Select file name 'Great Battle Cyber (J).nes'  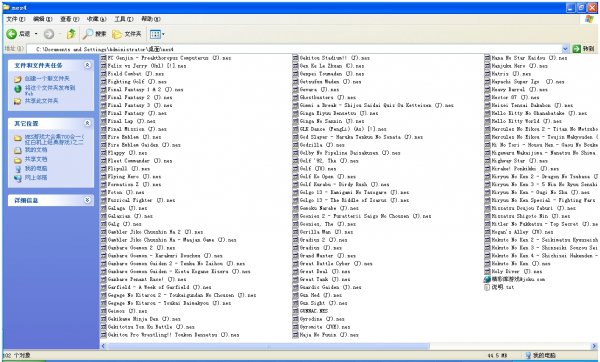point(336,264)
